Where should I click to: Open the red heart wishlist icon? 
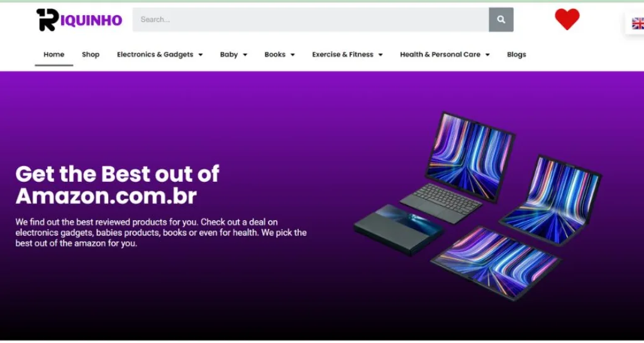coord(567,20)
